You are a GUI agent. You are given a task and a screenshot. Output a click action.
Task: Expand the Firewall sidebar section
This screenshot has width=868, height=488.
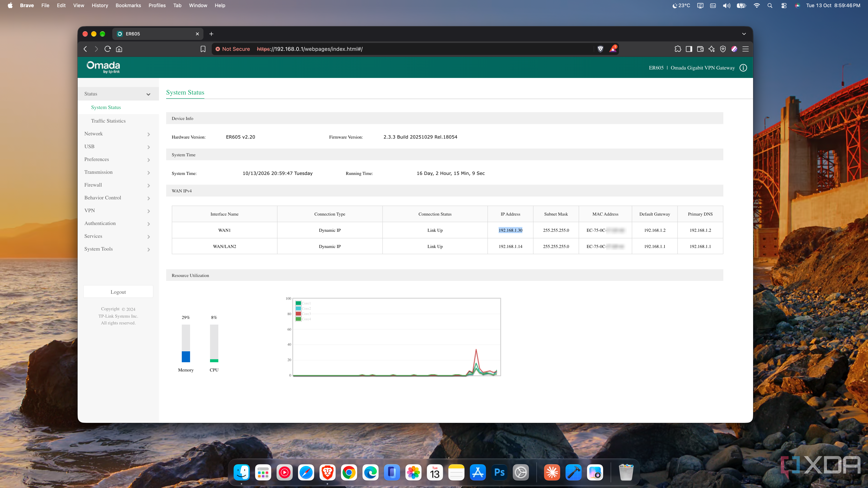(x=118, y=185)
